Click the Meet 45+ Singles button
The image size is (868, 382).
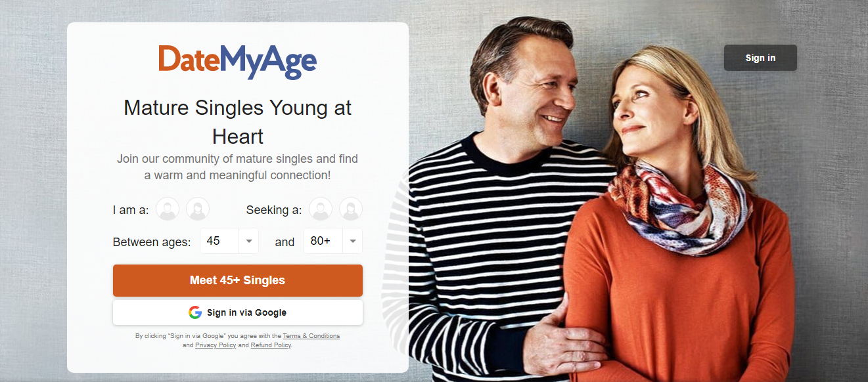pyautogui.click(x=237, y=280)
